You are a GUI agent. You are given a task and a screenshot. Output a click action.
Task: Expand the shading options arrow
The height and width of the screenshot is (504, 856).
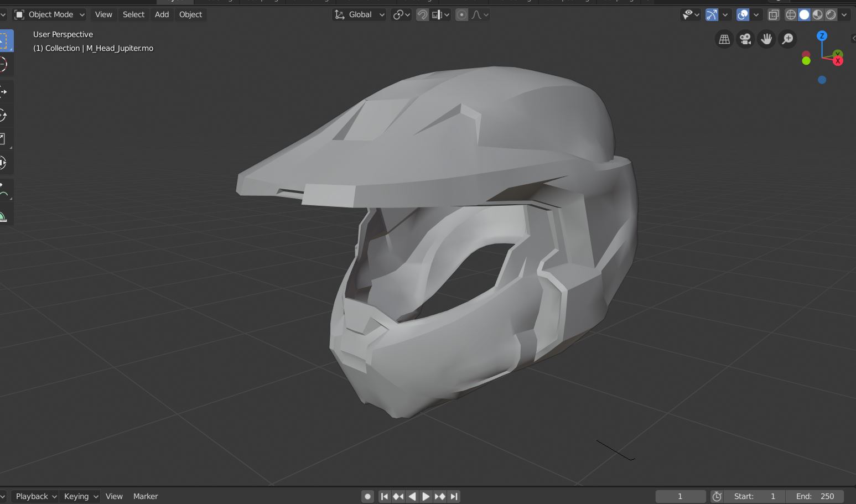[x=844, y=15]
